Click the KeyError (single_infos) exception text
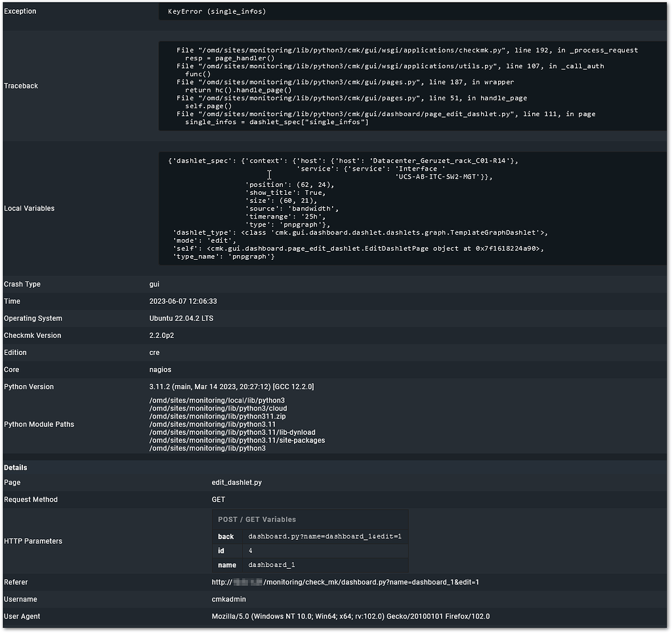The image size is (672, 633). [x=217, y=11]
